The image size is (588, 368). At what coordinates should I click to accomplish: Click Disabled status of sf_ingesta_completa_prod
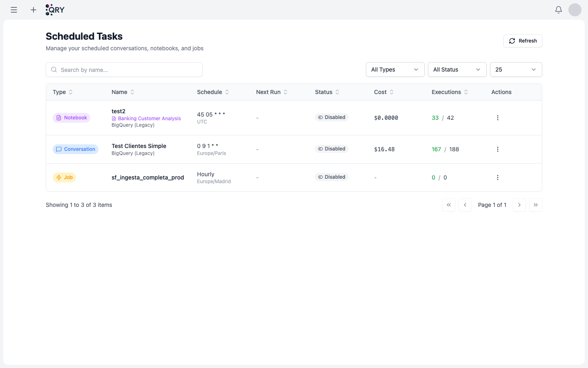coord(332,177)
